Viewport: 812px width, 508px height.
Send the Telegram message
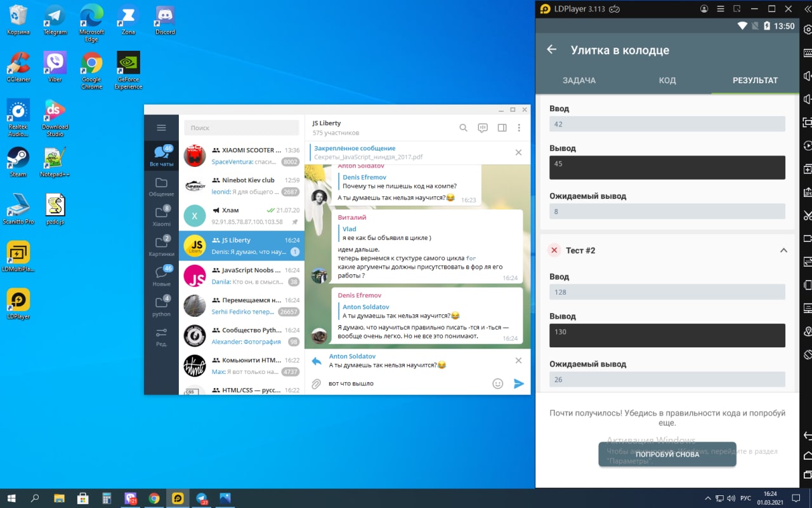[x=519, y=384]
